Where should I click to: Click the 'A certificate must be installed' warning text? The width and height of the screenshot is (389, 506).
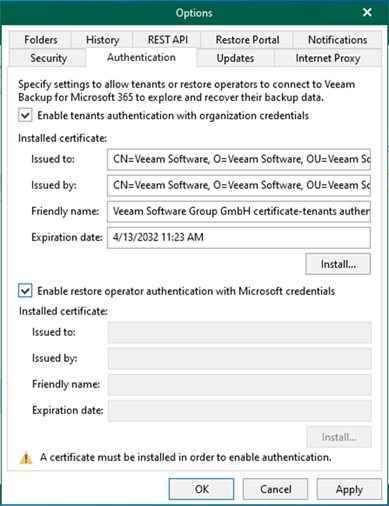point(186,457)
